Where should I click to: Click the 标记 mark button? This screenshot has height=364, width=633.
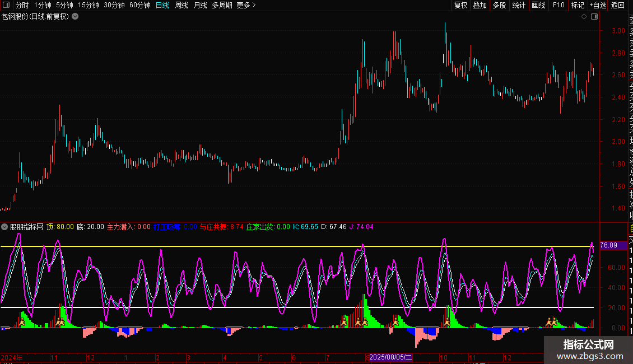[x=578, y=5]
